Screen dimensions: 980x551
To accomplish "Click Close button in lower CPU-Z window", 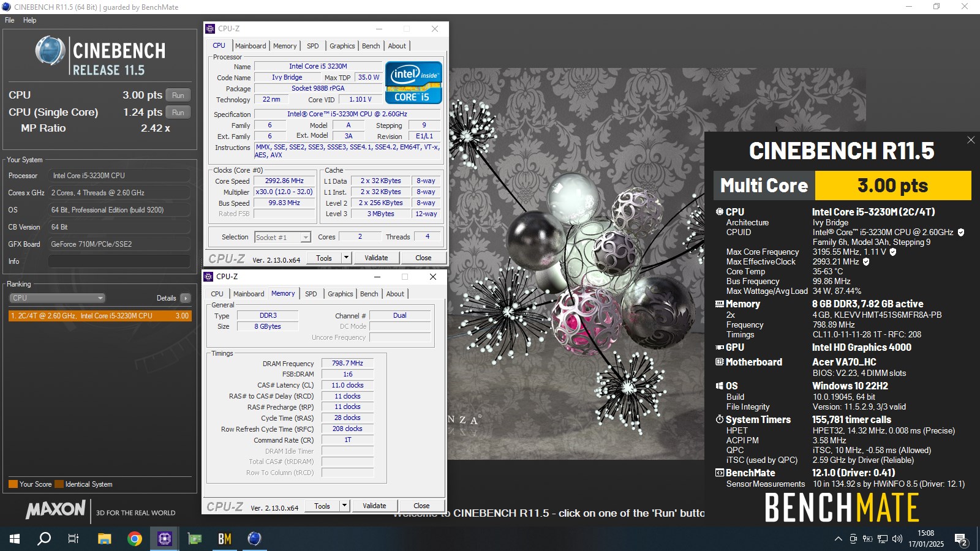I will click(x=421, y=506).
